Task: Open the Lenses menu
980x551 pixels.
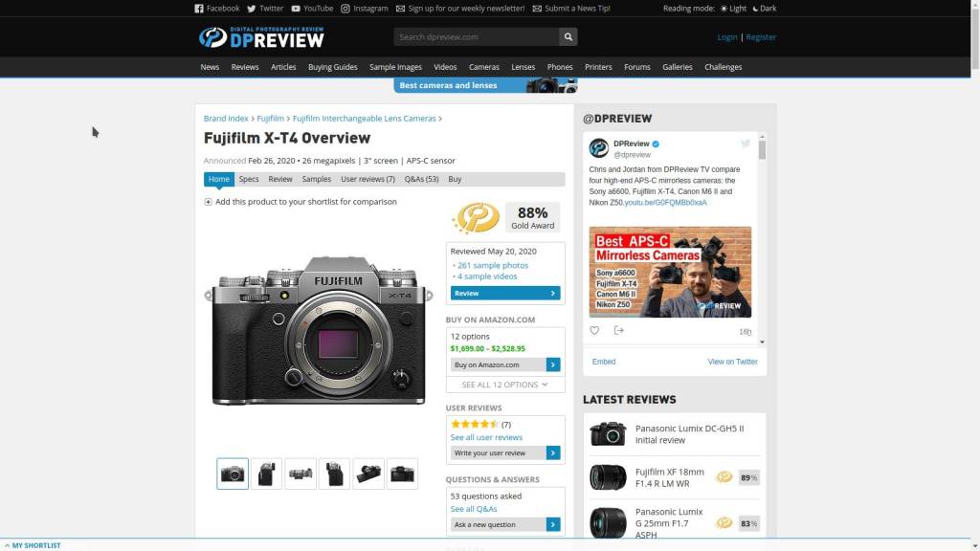Action: coord(523,67)
